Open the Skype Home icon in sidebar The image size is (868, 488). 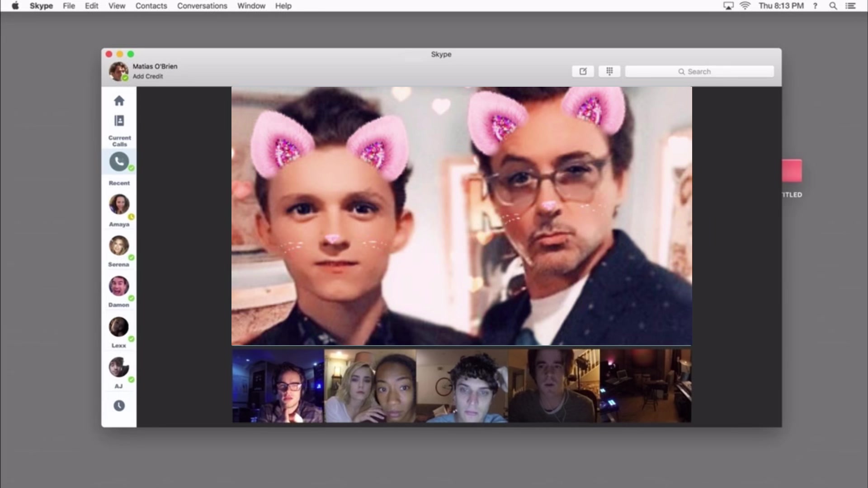pos(119,100)
